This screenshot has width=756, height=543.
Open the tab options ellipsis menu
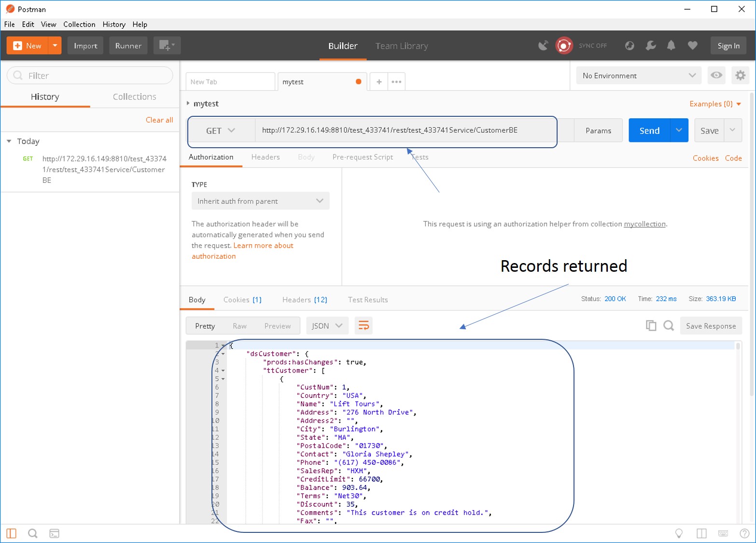(x=396, y=82)
